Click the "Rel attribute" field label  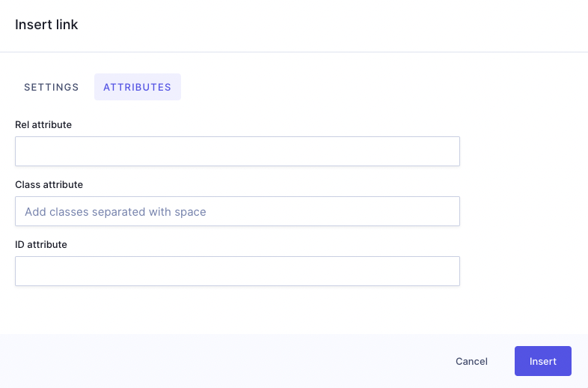43,124
